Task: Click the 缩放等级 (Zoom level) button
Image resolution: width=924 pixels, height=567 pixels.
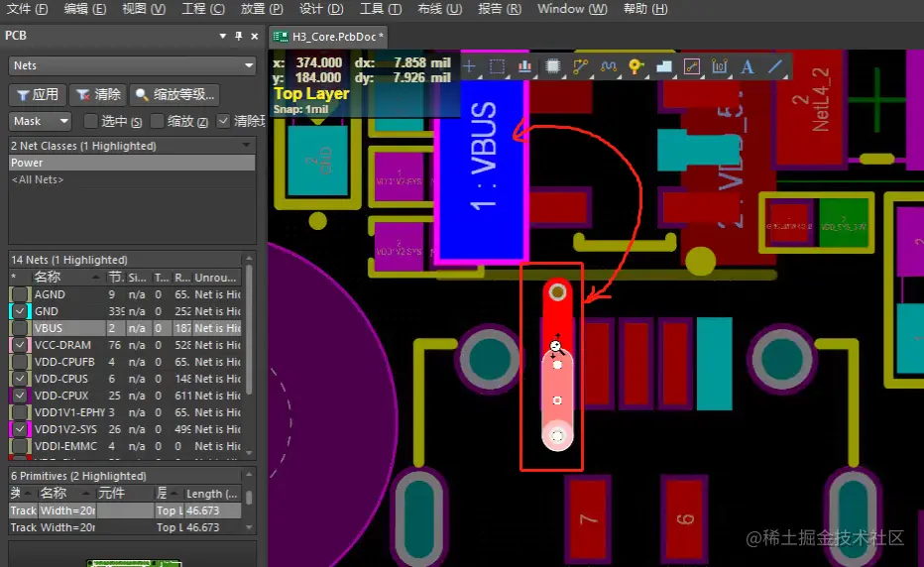Action: [175, 94]
